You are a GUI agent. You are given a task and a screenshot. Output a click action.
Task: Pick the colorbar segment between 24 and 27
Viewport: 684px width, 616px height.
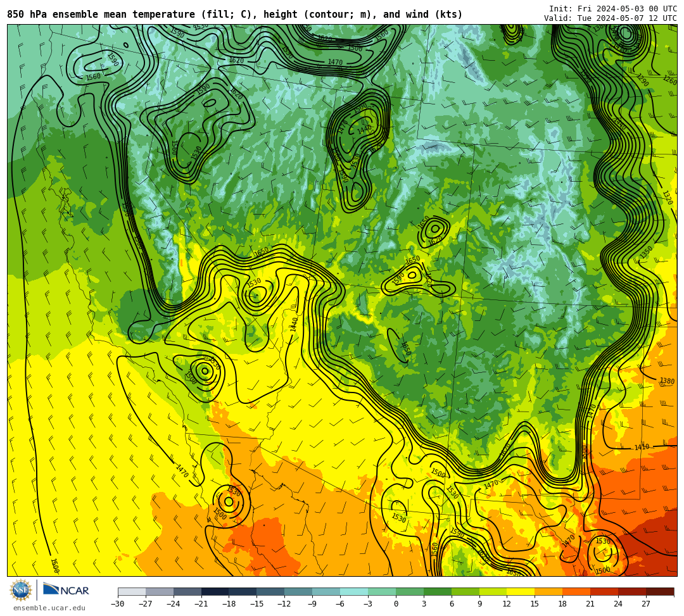tap(631, 591)
